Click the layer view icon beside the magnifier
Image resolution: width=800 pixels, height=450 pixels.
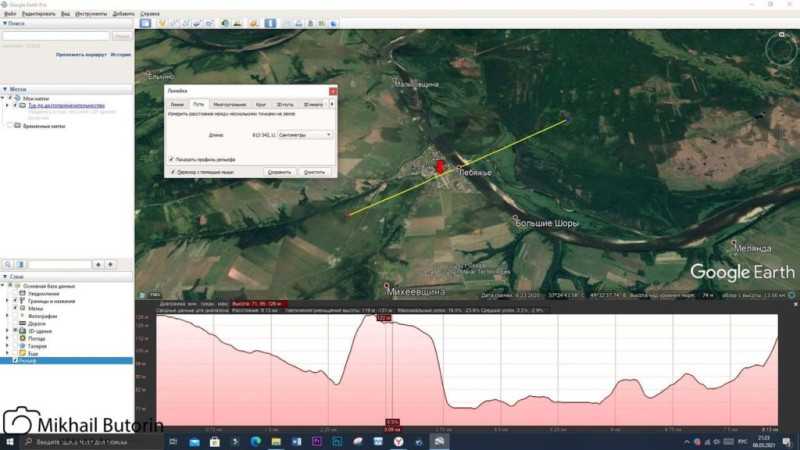click(x=20, y=264)
